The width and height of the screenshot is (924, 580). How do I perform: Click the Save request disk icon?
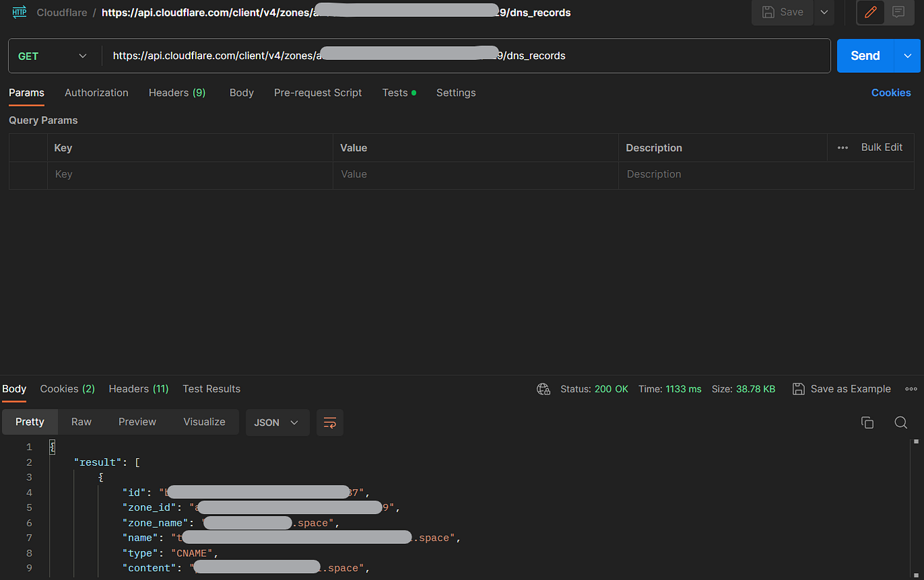coord(776,12)
